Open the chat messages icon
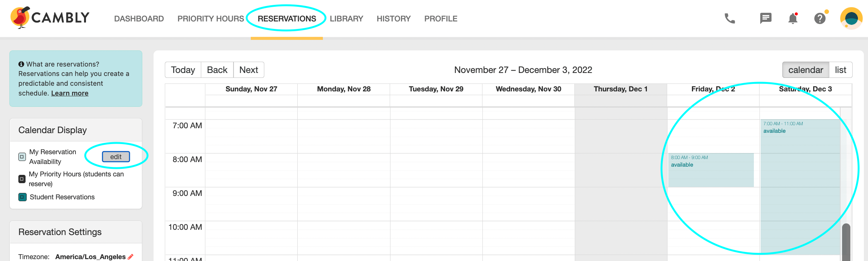 766,18
